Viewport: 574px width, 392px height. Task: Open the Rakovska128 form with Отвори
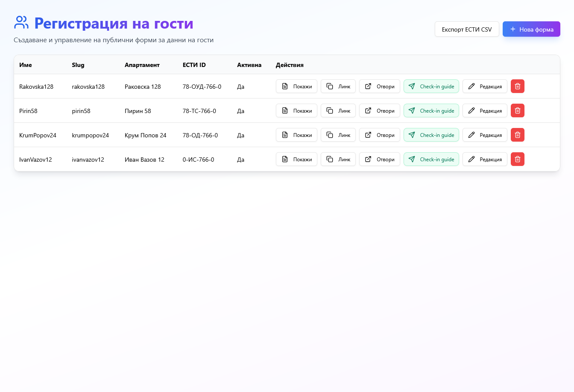point(380,86)
